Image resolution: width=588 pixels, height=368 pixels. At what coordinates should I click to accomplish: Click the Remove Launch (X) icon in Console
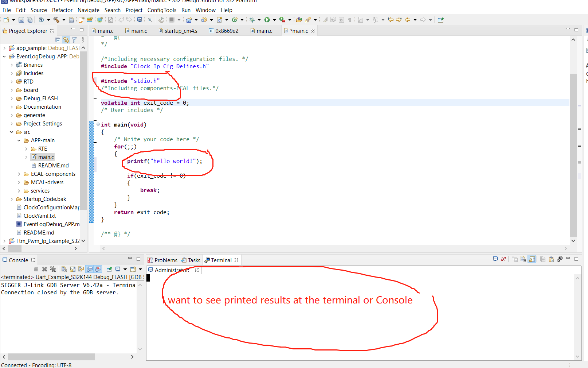tap(44, 269)
